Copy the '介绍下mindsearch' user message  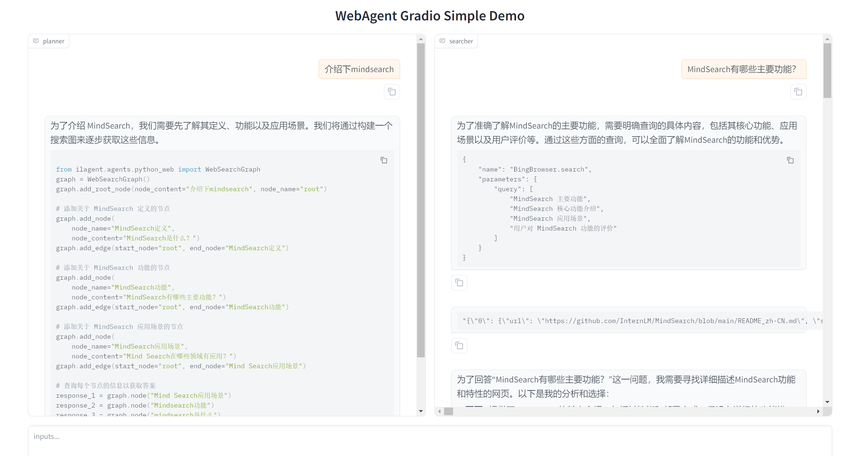click(392, 92)
